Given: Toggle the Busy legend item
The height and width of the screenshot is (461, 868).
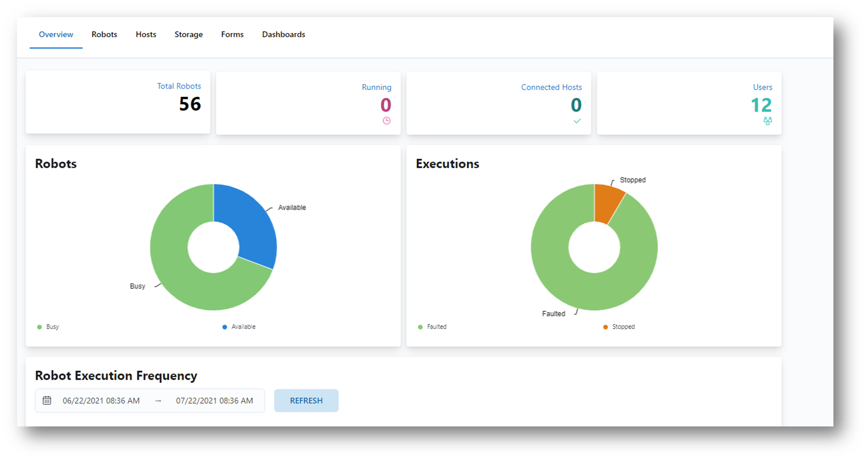Looking at the screenshot, I should pyautogui.click(x=48, y=327).
